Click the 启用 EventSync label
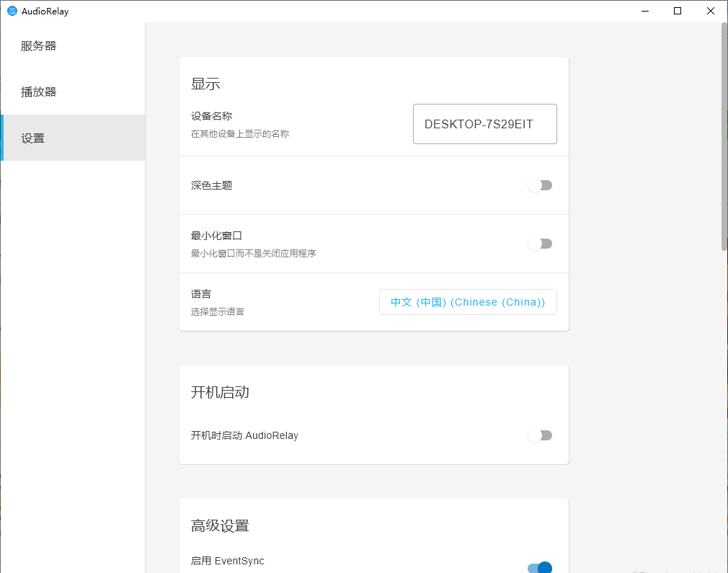This screenshot has width=728, height=573. pos(228,561)
